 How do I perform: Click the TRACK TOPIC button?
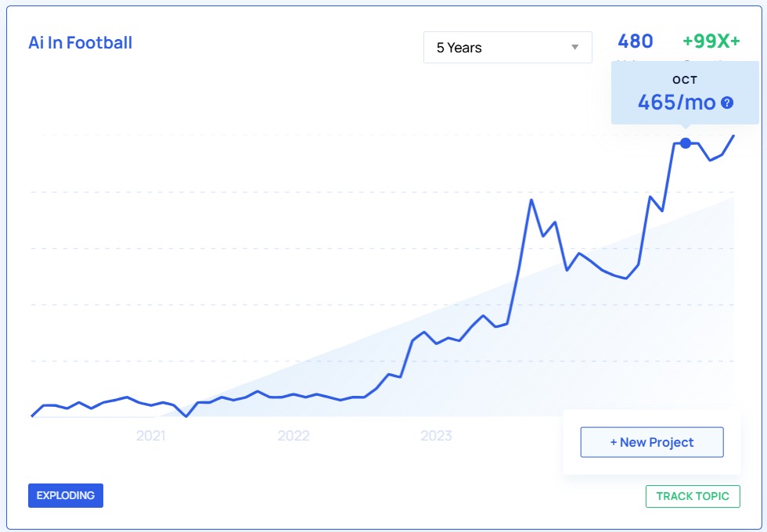693,496
